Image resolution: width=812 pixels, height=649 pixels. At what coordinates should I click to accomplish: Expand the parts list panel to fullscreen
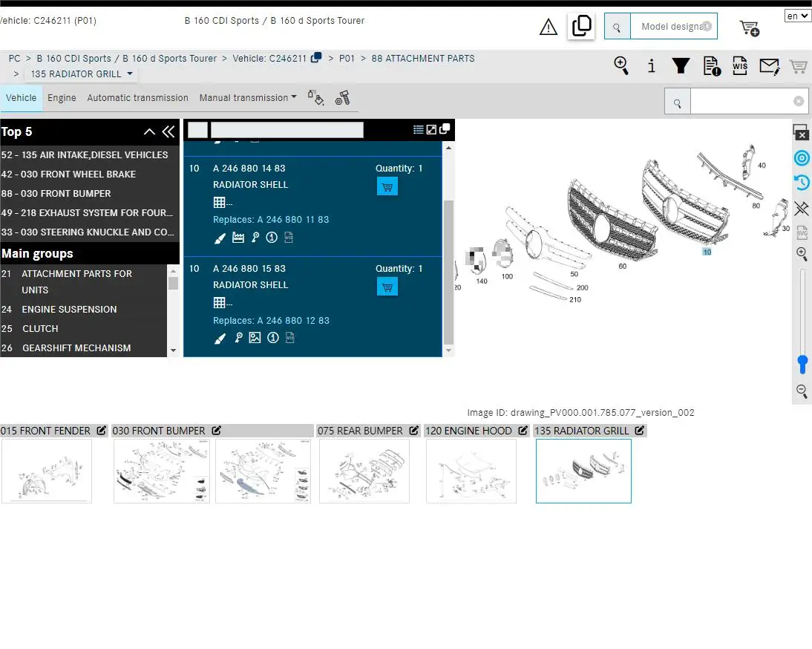pos(431,129)
